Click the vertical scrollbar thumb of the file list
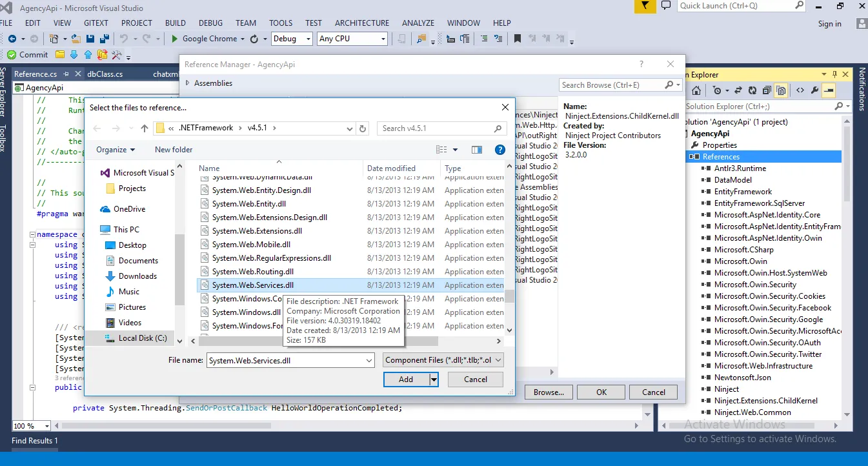 (509, 296)
